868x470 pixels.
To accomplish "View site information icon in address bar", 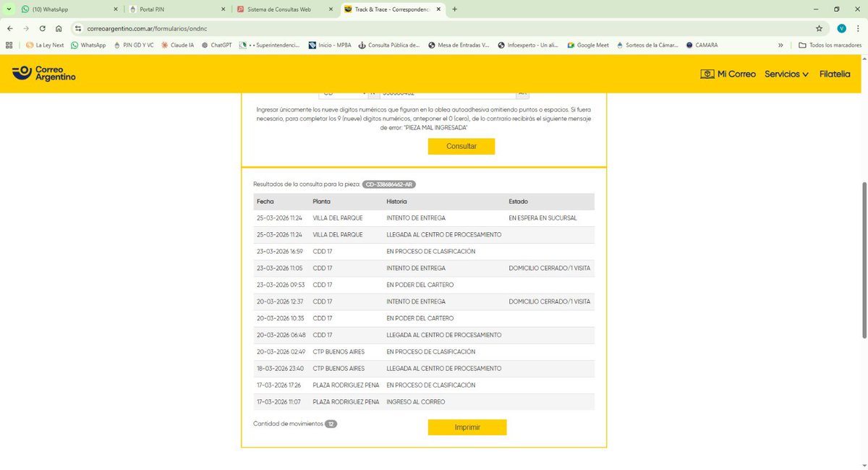I will click(x=77, y=28).
